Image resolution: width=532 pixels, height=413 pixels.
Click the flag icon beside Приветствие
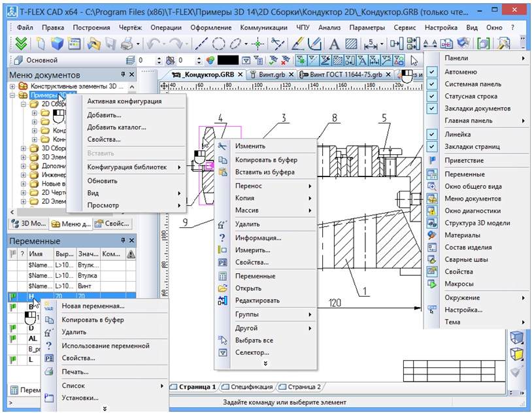coord(432,160)
